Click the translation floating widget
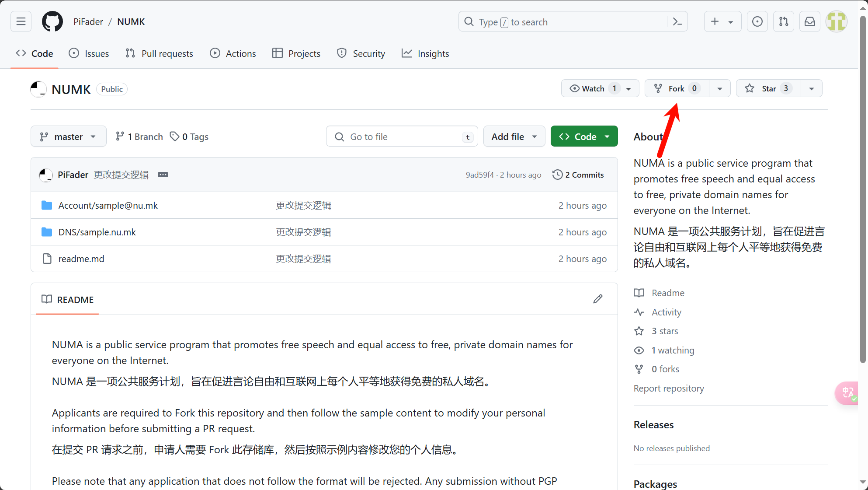The image size is (868, 490). click(x=848, y=392)
